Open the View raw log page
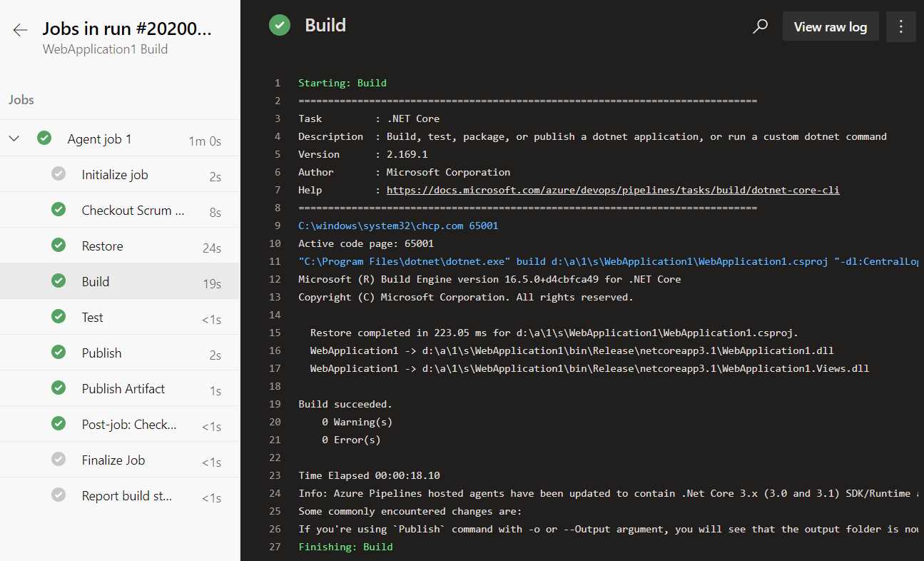924x561 pixels. 830,26
